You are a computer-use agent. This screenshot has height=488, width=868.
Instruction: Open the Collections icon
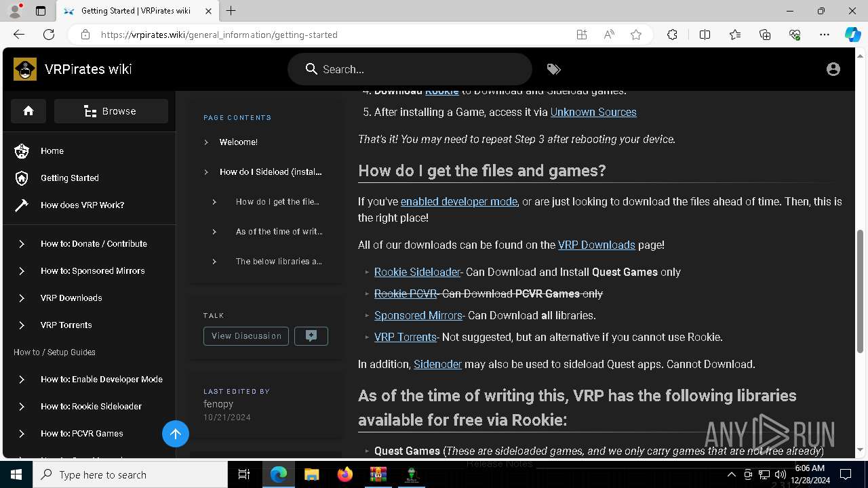click(765, 35)
